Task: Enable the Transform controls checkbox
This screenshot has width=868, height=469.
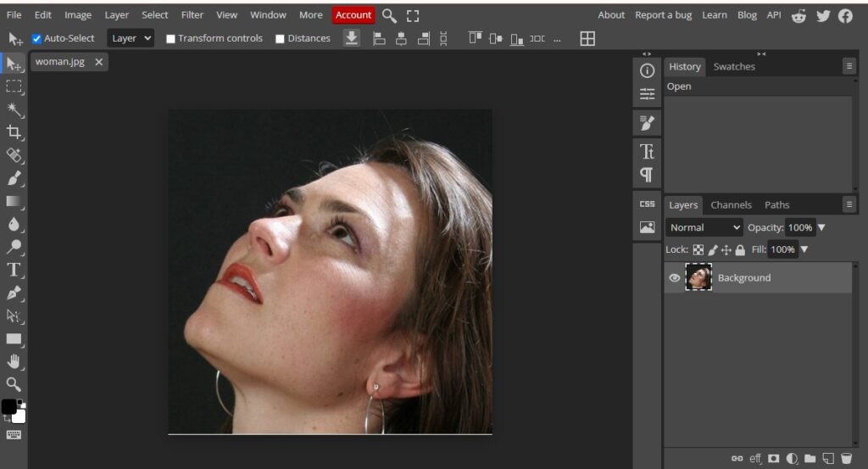Action: click(170, 39)
